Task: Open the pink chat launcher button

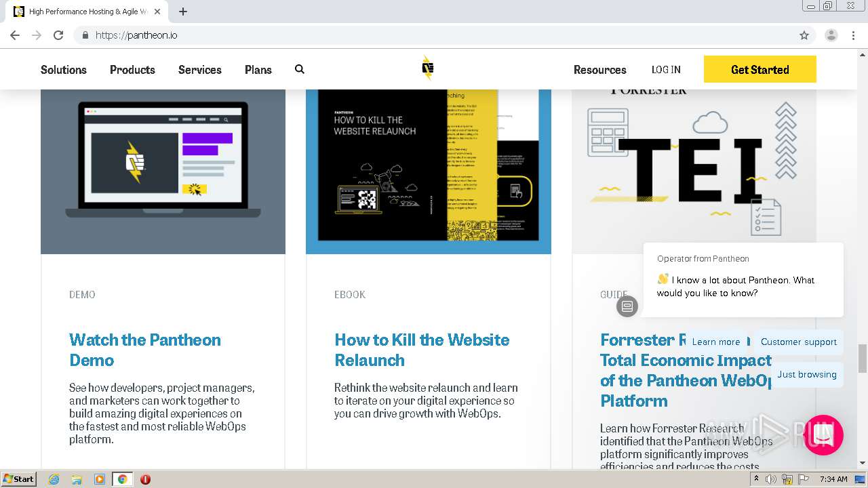Action: click(x=823, y=435)
